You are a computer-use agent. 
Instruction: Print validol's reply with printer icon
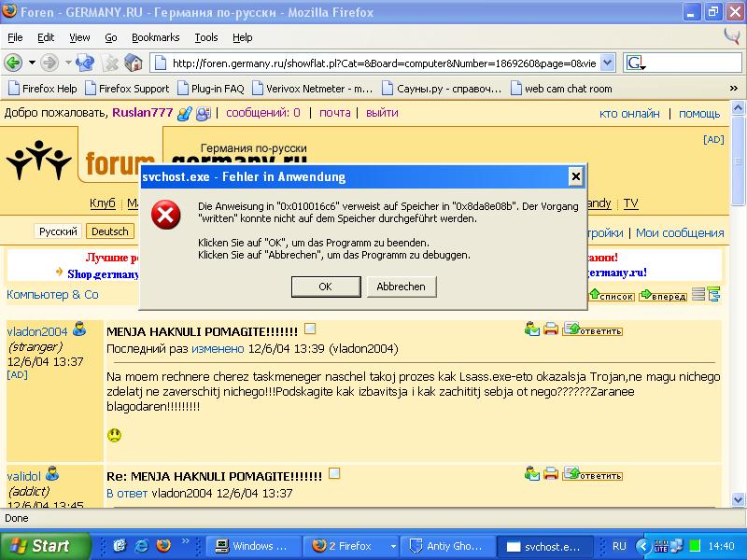click(551, 474)
